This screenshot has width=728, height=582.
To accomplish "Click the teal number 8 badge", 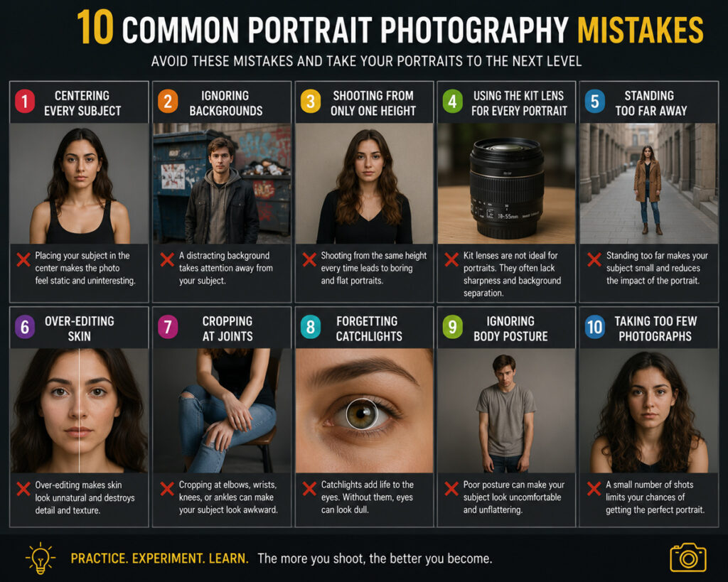I will tap(311, 327).
